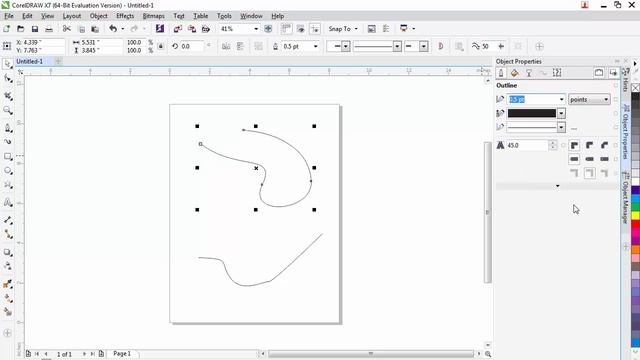Select the Rectangle tool
Image resolution: width=640 pixels, height=360 pixels.
[x=7, y=157]
